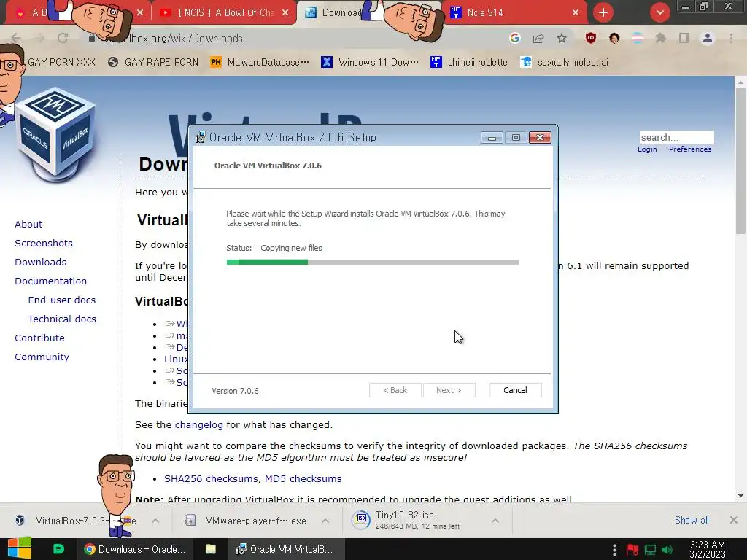747x560 pixels.
Task: Click the Login link near search
Action: point(647,149)
